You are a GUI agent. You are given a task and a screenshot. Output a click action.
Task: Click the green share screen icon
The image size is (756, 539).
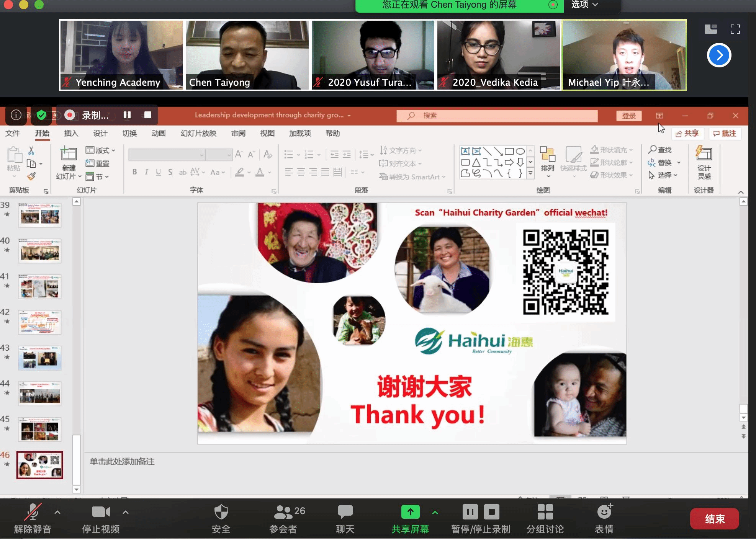(x=410, y=512)
